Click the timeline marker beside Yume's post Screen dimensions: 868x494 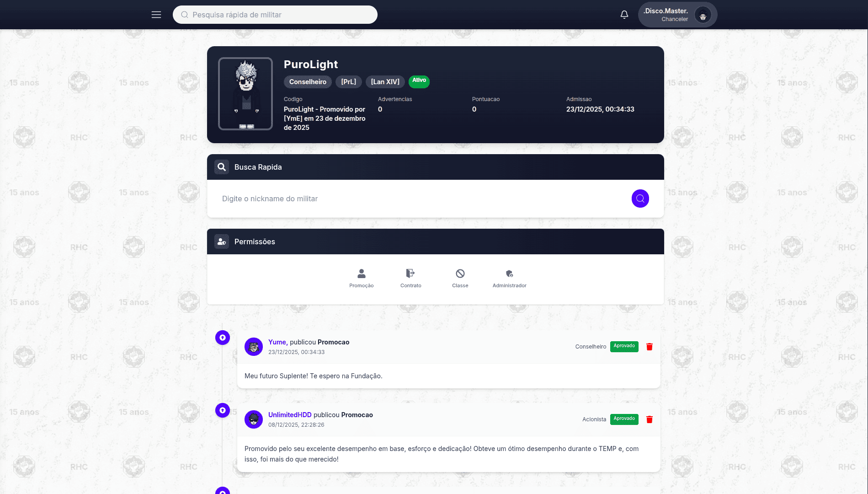(x=223, y=338)
